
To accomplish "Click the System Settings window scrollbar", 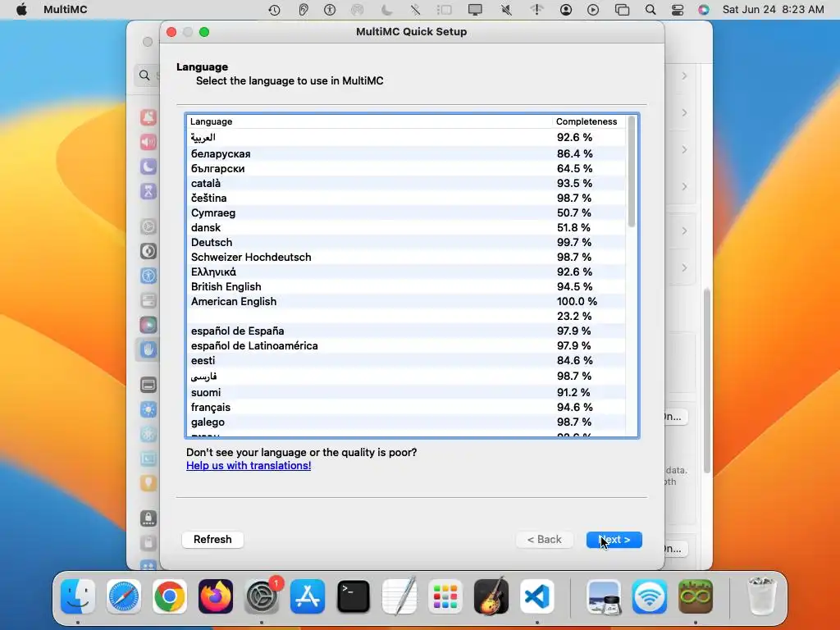I will point(707,381).
